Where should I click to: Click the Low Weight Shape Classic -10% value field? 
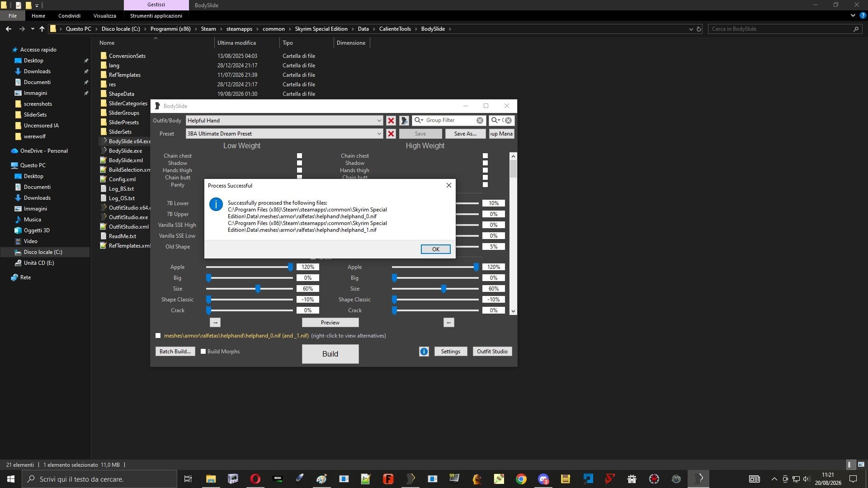[308, 300]
